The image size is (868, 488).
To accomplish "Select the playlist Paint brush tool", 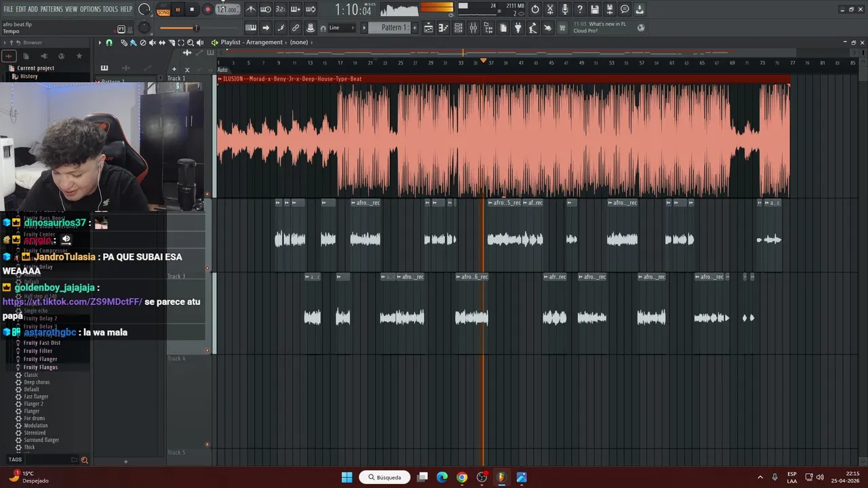I will point(133,43).
